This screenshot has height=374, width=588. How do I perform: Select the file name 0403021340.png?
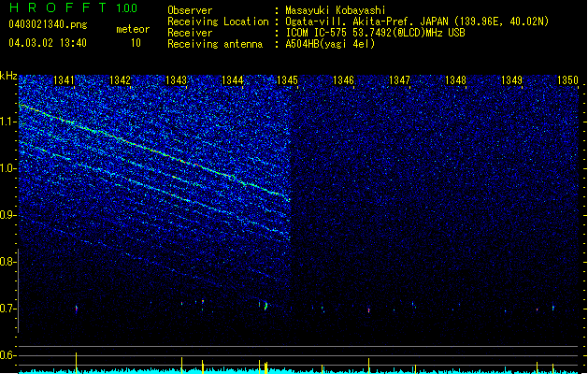(48, 24)
